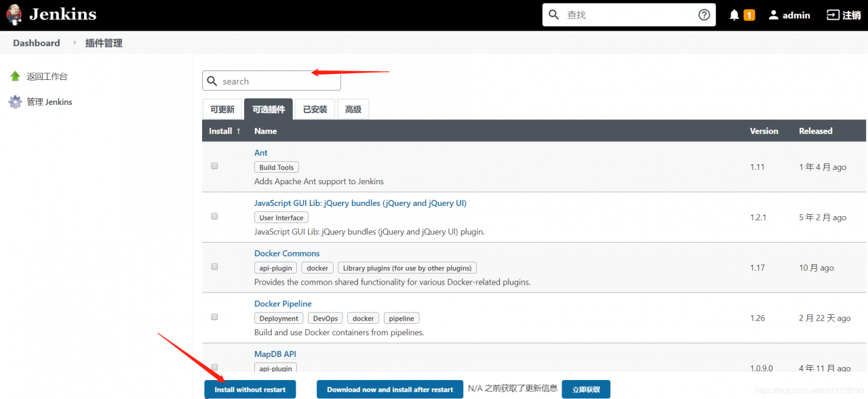868x399 pixels.
Task: Switch to the 已安装 tab
Action: (315, 109)
